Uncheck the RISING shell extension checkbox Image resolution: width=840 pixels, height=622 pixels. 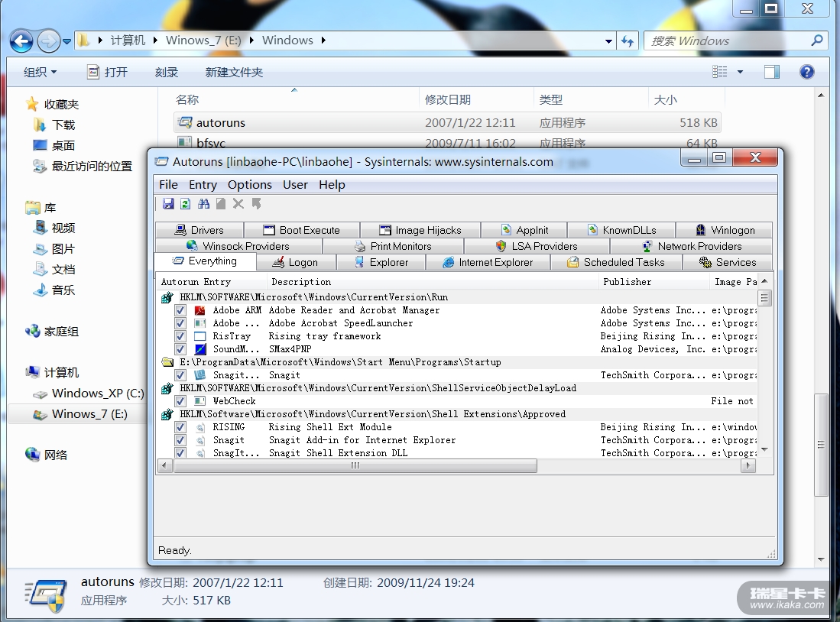[180, 427]
